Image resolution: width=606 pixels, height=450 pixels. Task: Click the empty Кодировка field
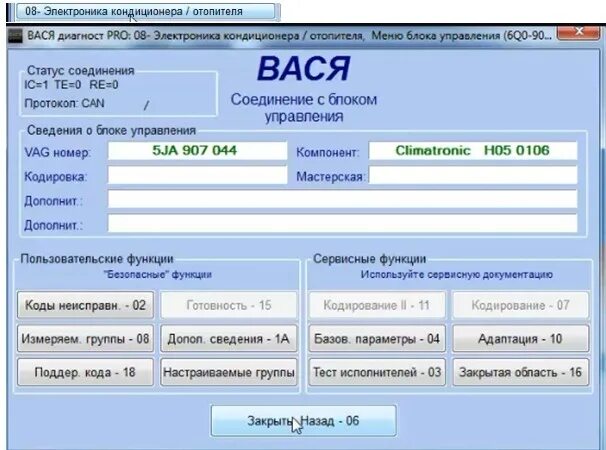click(197, 175)
